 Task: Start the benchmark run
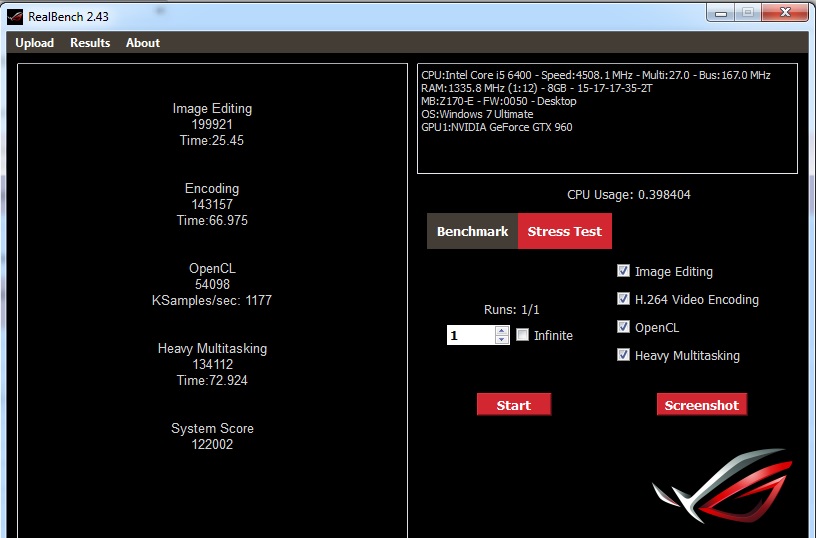tap(514, 405)
